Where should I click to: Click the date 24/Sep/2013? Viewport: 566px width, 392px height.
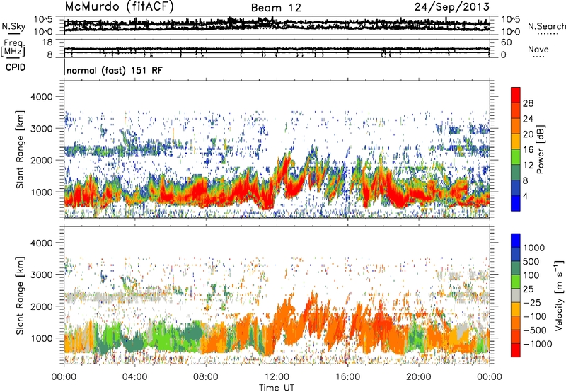[452, 7]
